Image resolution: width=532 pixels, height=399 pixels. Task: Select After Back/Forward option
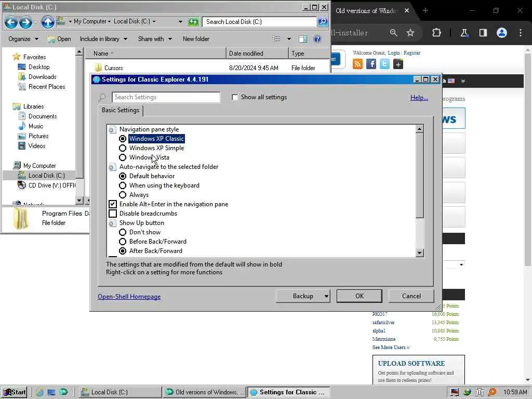click(x=123, y=251)
